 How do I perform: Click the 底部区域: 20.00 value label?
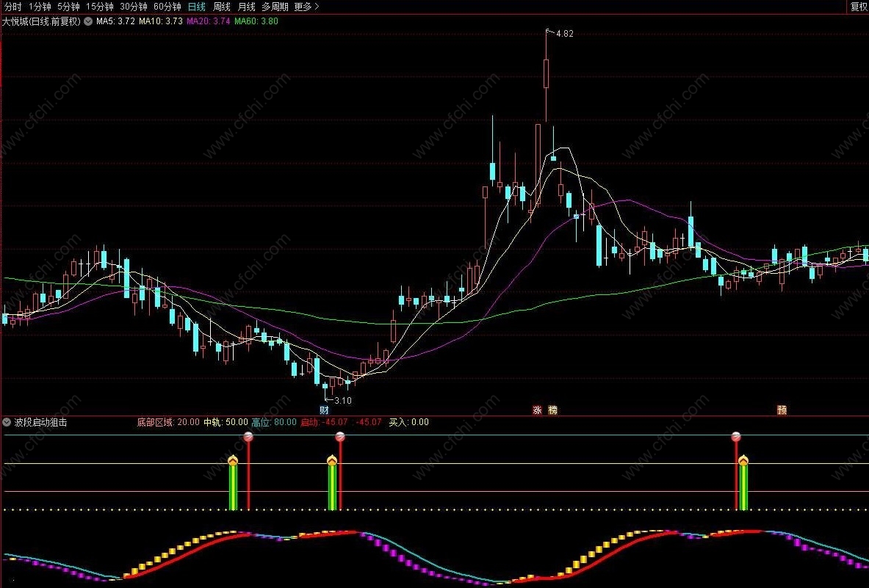[x=168, y=422]
